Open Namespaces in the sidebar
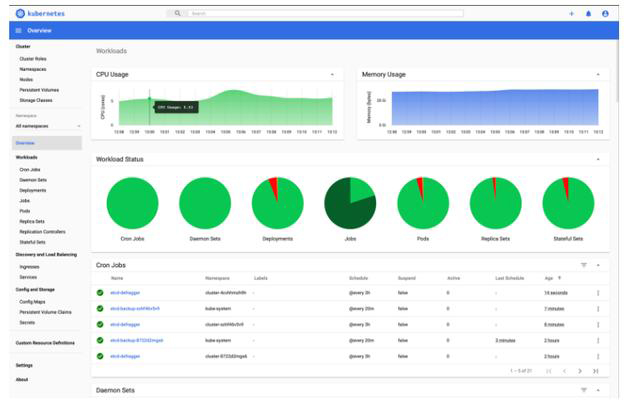Viewport: 640px width, 400px height. click(33, 69)
